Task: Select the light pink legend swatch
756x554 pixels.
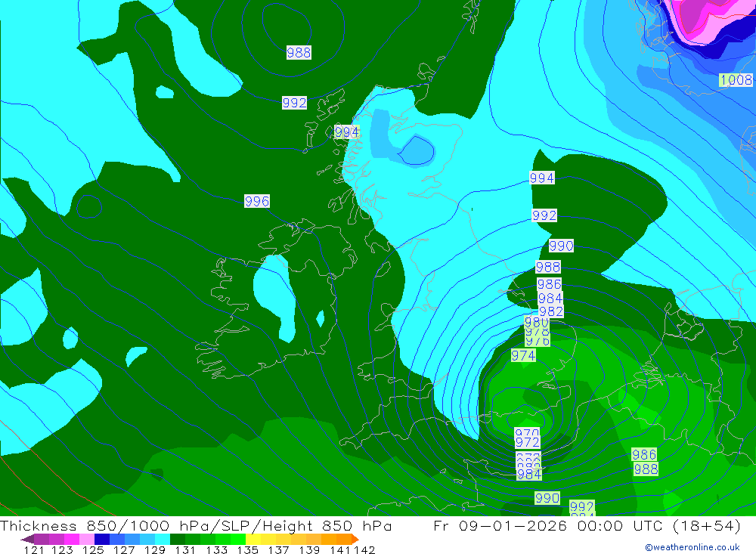Action: (87, 539)
